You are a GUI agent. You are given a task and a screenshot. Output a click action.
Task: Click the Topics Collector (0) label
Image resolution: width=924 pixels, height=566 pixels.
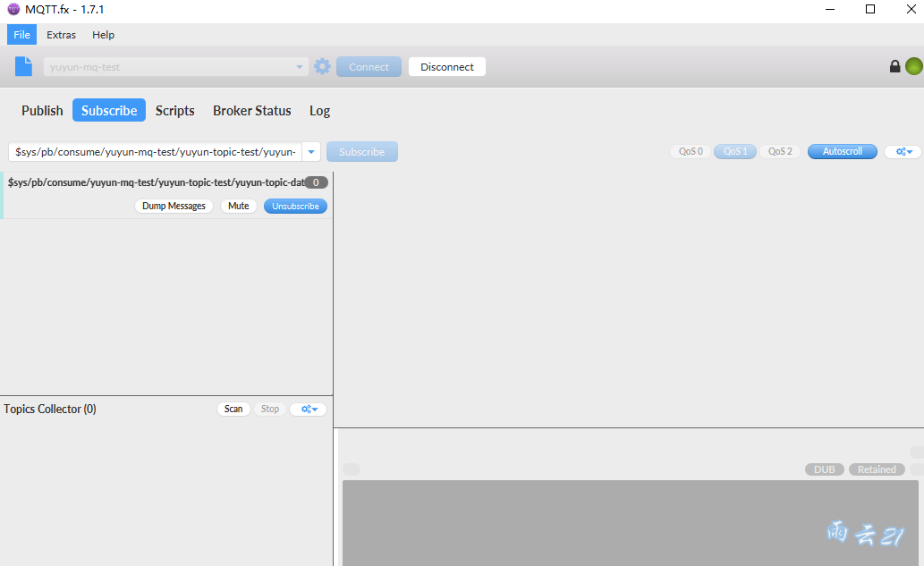[x=50, y=409]
